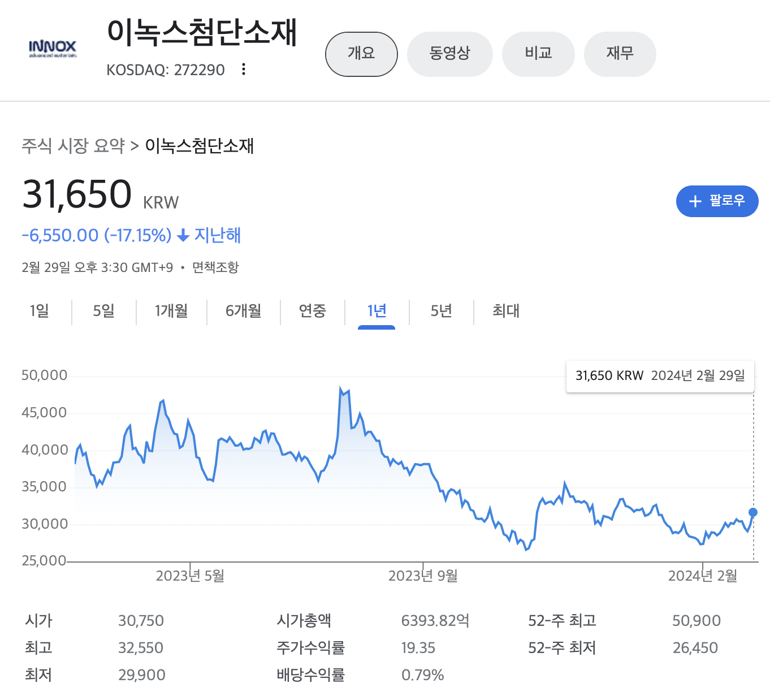Click the chart tooltip showing 2024년 2월 29일
770x700 pixels.
point(660,376)
